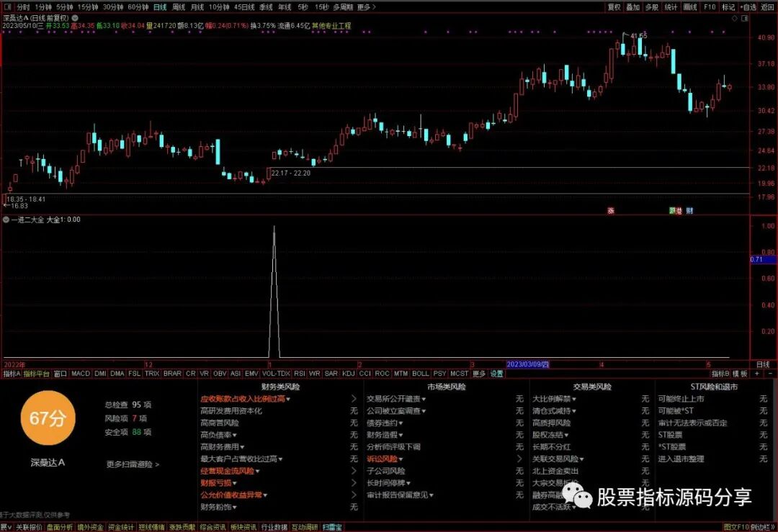Screen dimensions: 778x532
Task: Click the diamond icon above the price axis
Action: [x=735, y=18]
